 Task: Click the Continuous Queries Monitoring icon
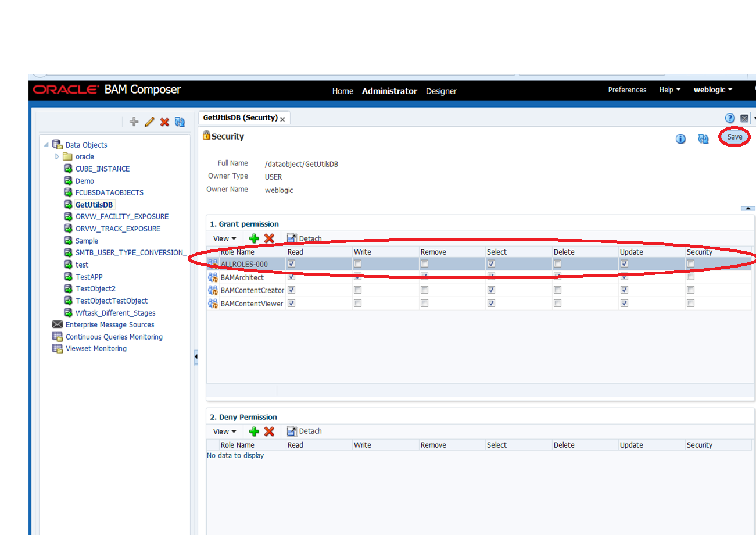(x=57, y=337)
